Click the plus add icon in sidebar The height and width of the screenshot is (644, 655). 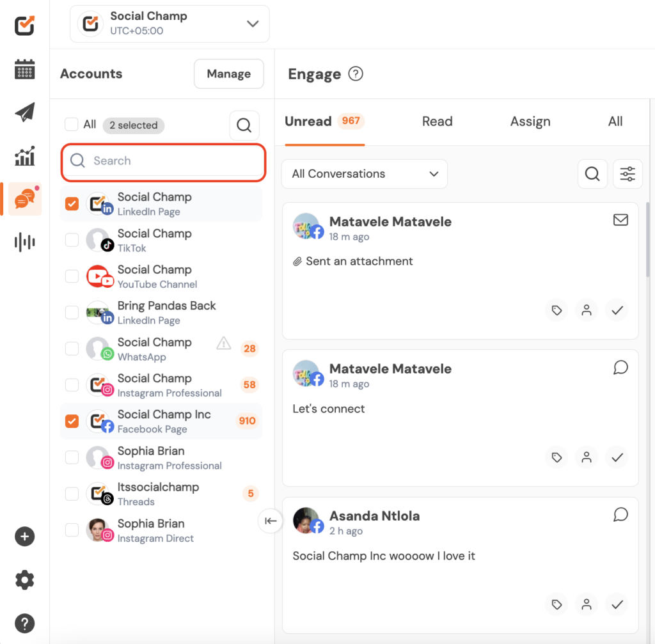[24, 537]
